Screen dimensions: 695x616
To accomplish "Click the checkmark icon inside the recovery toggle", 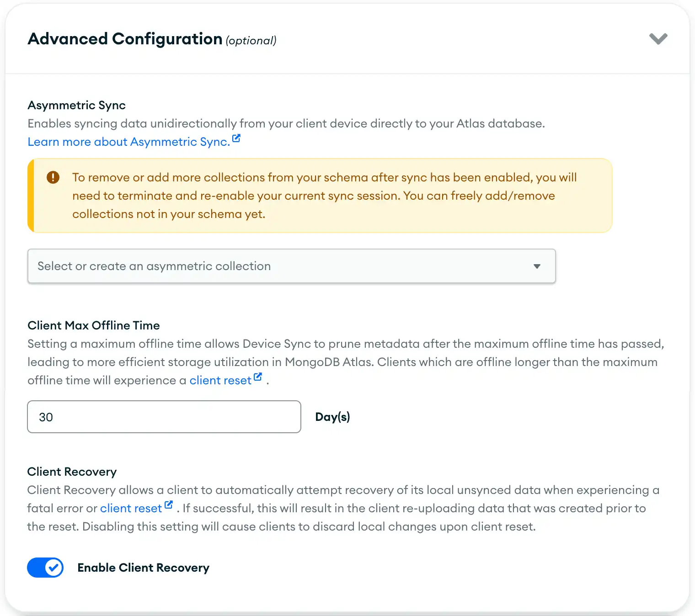I will (53, 567).
